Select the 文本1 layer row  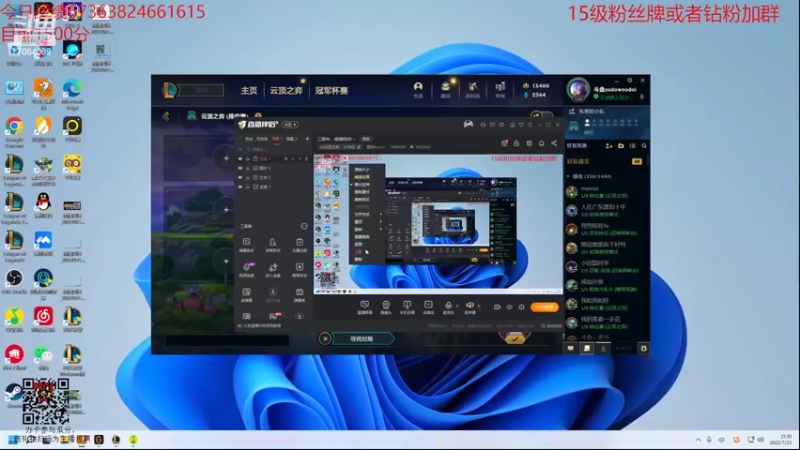274,159
